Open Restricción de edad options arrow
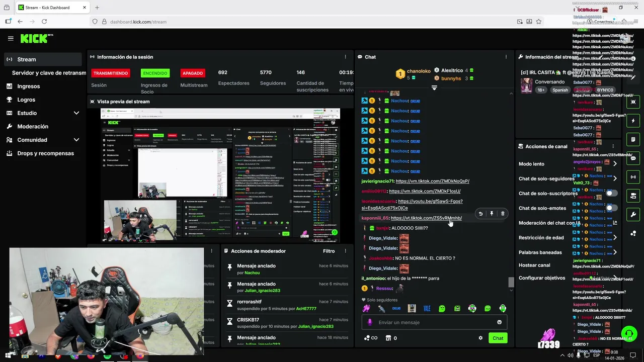 pyautogui.click(x=615, y=237)
